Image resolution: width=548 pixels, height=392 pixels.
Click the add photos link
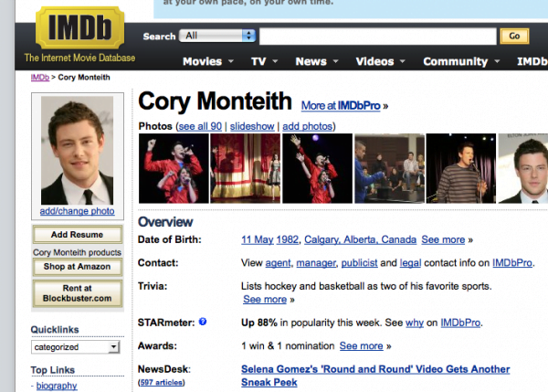coord(307,126)
